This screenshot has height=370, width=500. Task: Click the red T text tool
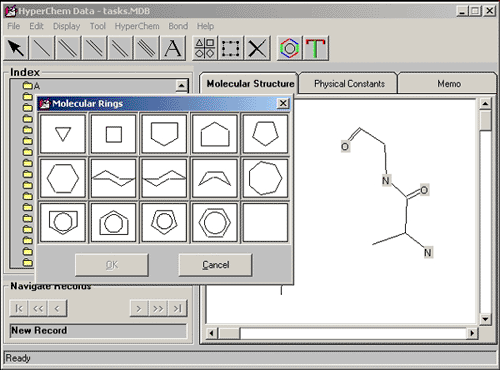(x=316, y=48)
